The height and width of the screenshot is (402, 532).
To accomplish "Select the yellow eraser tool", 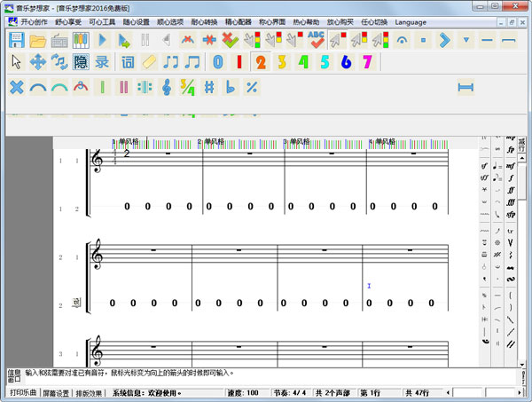I will click(149, 62).
